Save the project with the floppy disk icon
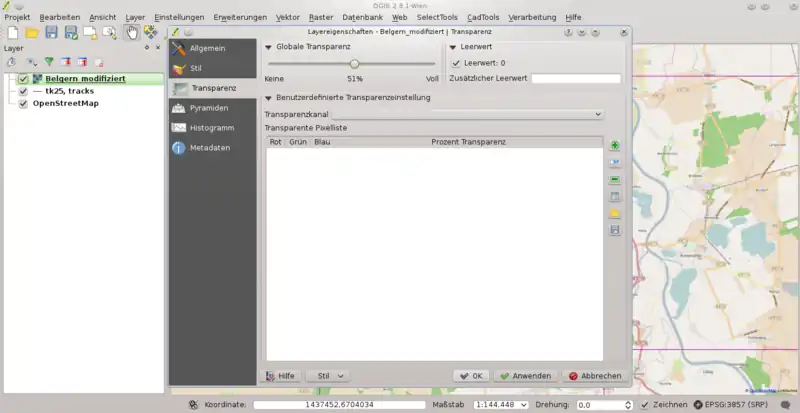The width and height of the screenshot is (800, 413). [51, 33]
